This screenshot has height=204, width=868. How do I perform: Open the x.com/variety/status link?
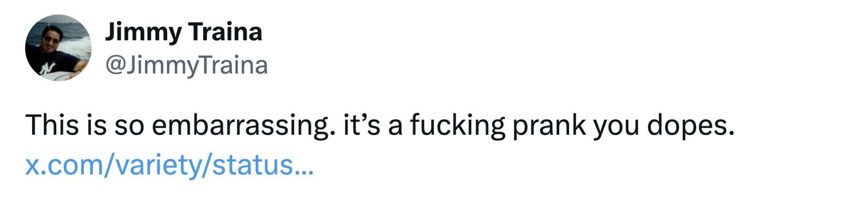pyautogui.click(x=169, y=165)
